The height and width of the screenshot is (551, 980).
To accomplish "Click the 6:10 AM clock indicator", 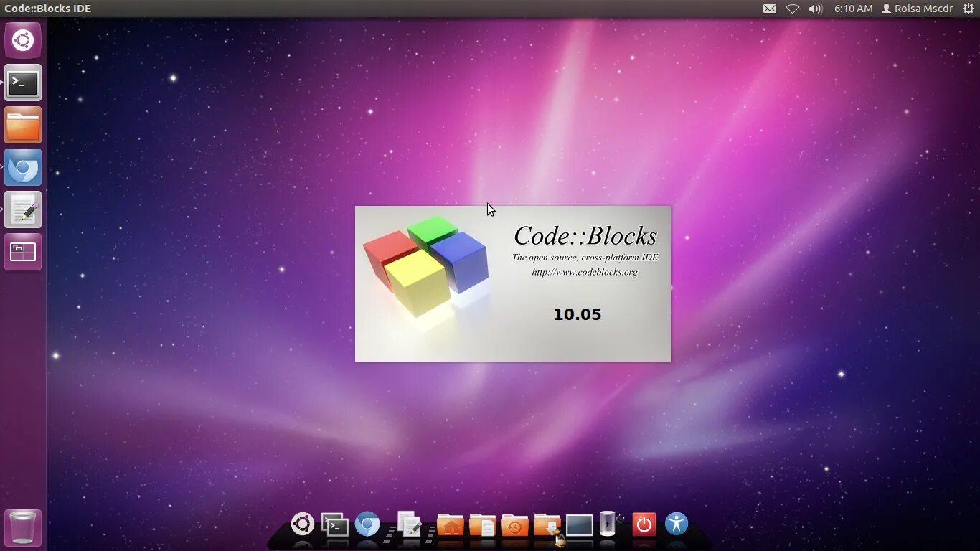I will tap(853, 9).
